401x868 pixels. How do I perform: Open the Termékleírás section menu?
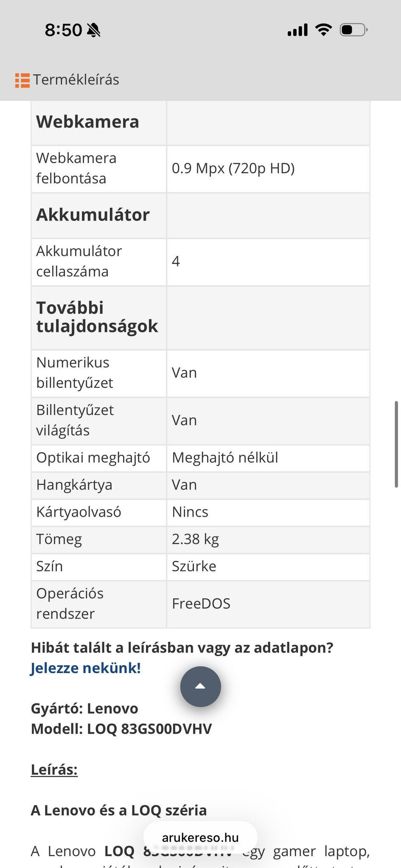point(76,80)
